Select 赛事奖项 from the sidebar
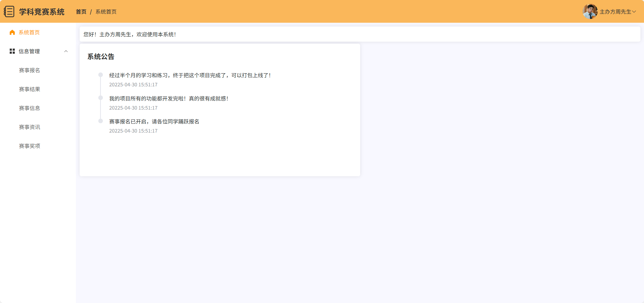This screenshot has width=644, height=303. coord(30,146)
